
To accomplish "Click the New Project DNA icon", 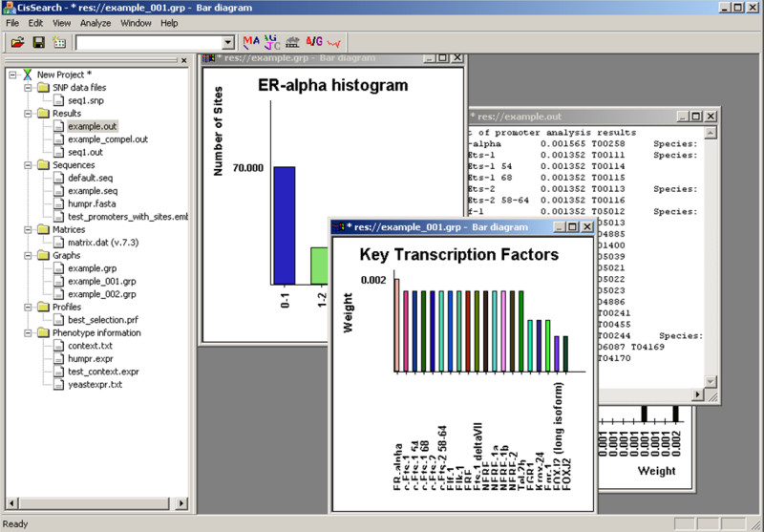I will [x=28, y=74].
